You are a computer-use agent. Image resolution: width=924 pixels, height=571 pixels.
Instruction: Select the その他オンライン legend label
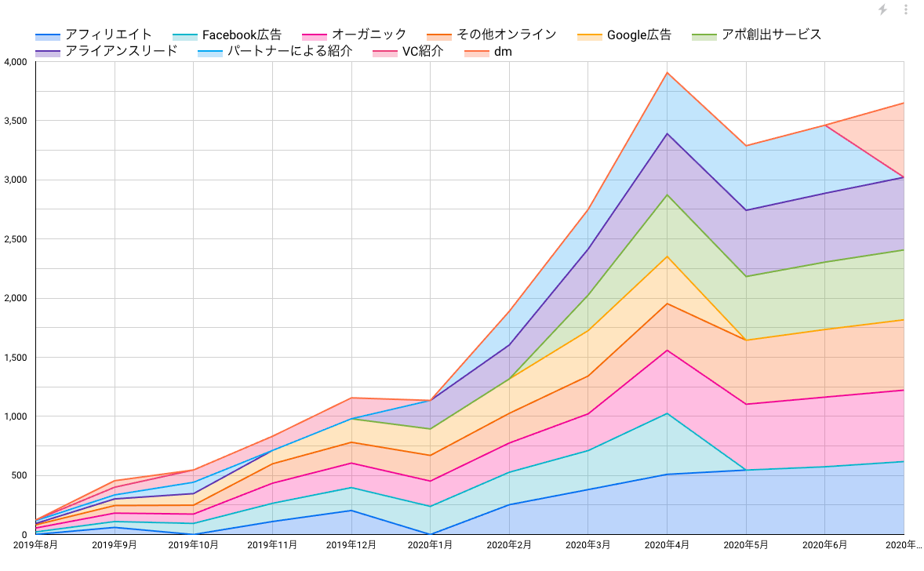[x=507, y=35]
